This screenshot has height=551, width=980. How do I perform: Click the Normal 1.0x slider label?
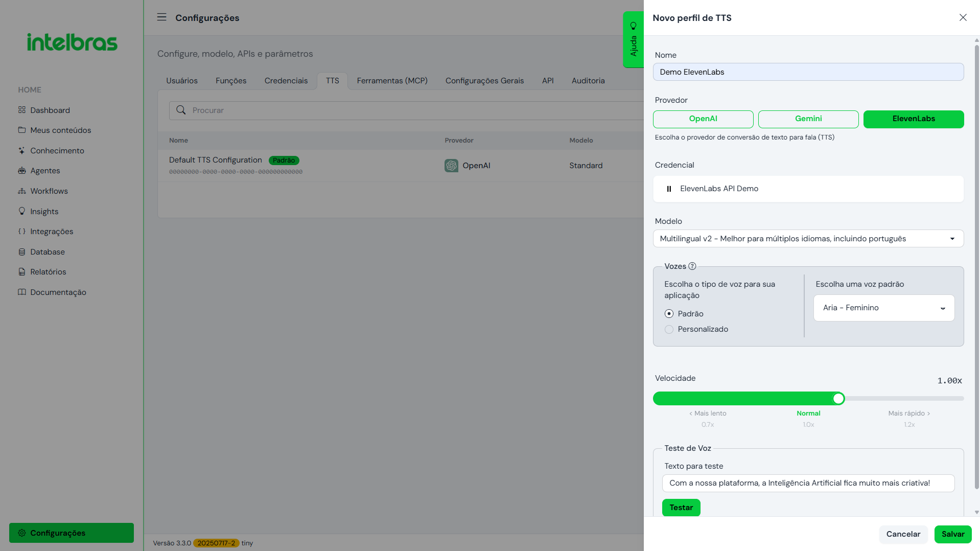click(808, 419)
